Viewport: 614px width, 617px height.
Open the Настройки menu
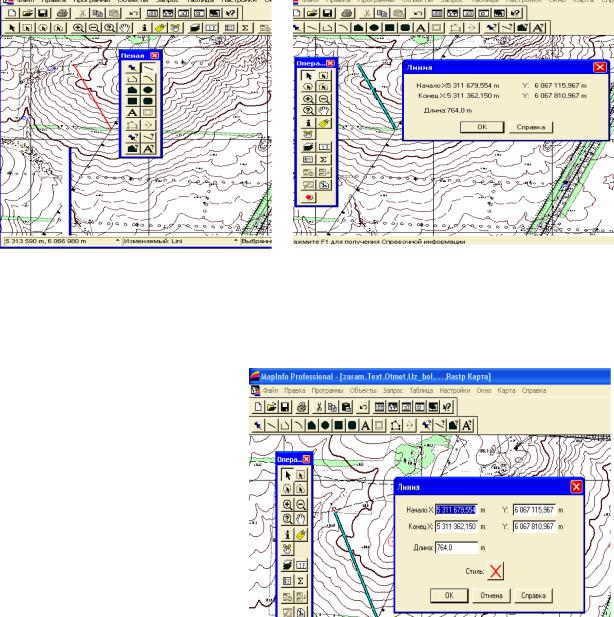click(x=455, y=390)
